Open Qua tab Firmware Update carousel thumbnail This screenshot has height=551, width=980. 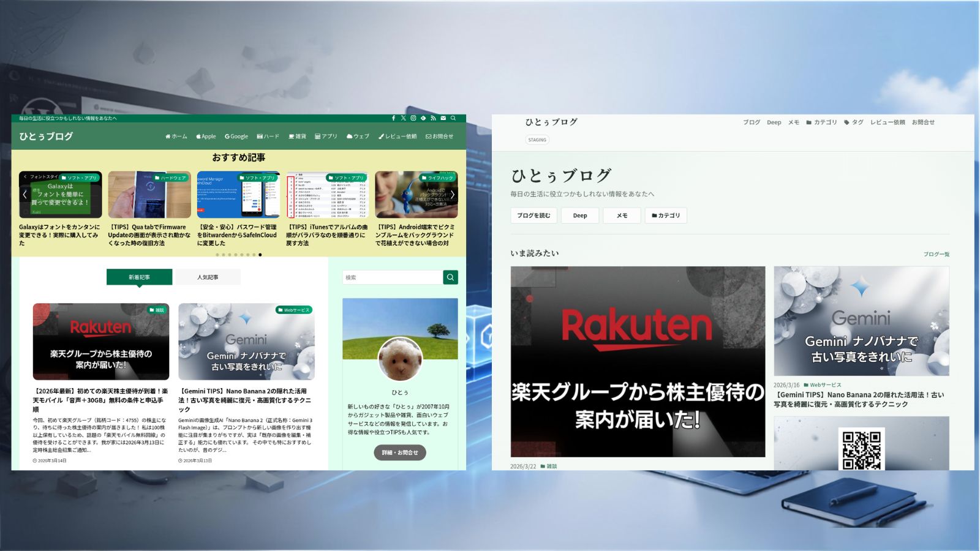pos(149,195)
